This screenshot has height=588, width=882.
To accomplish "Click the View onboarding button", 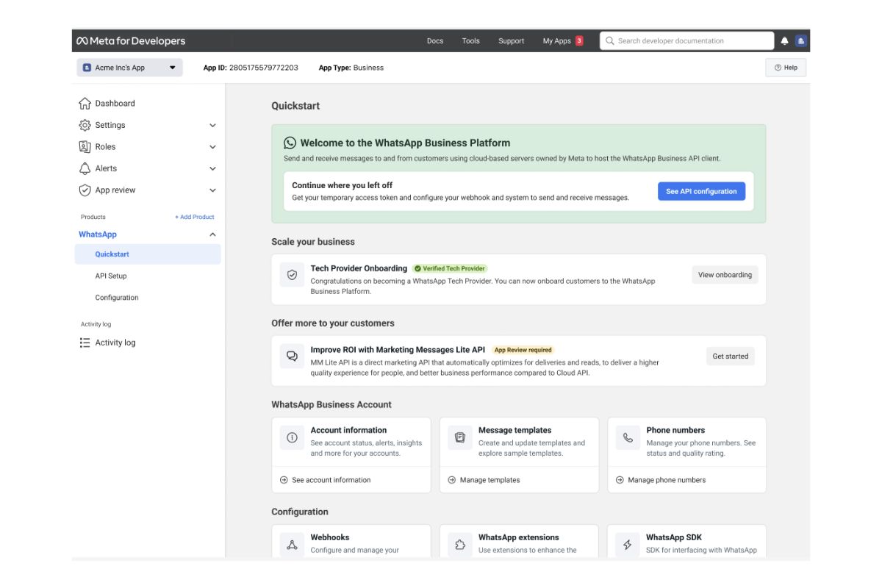I will pos(725,275).
